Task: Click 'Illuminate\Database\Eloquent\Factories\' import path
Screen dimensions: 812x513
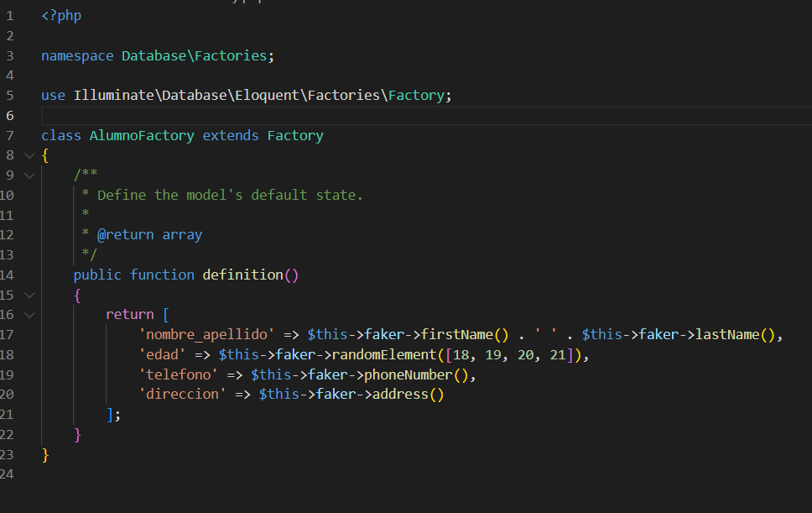Action: [x=231, y=96]
